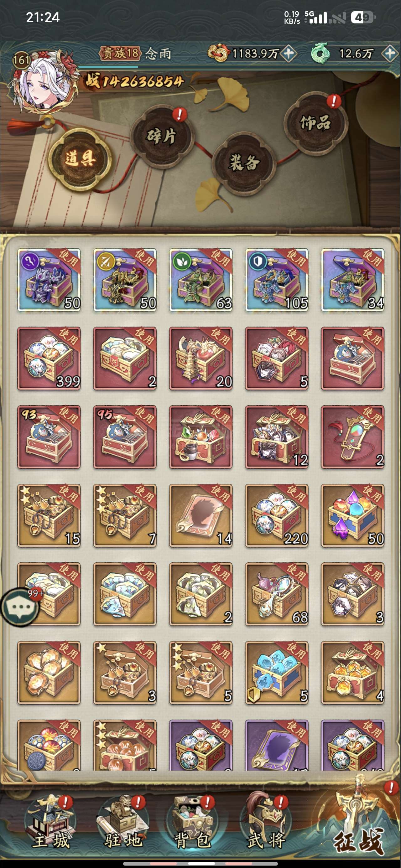Open the 驻地 garrison menu
401x868 pixels.
click(123, 823)
